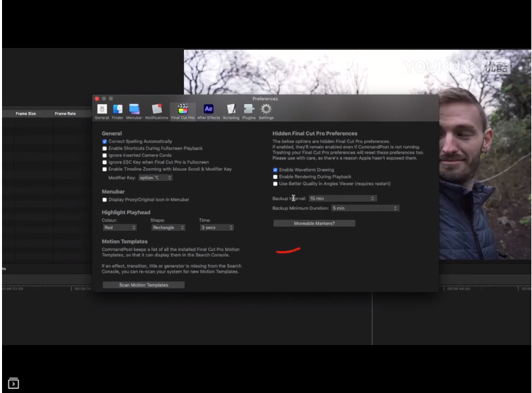Screen dimensions: 532x393
Task: Enable Shortcuts During Fullscreen Playback
Action: coord(105,149)
